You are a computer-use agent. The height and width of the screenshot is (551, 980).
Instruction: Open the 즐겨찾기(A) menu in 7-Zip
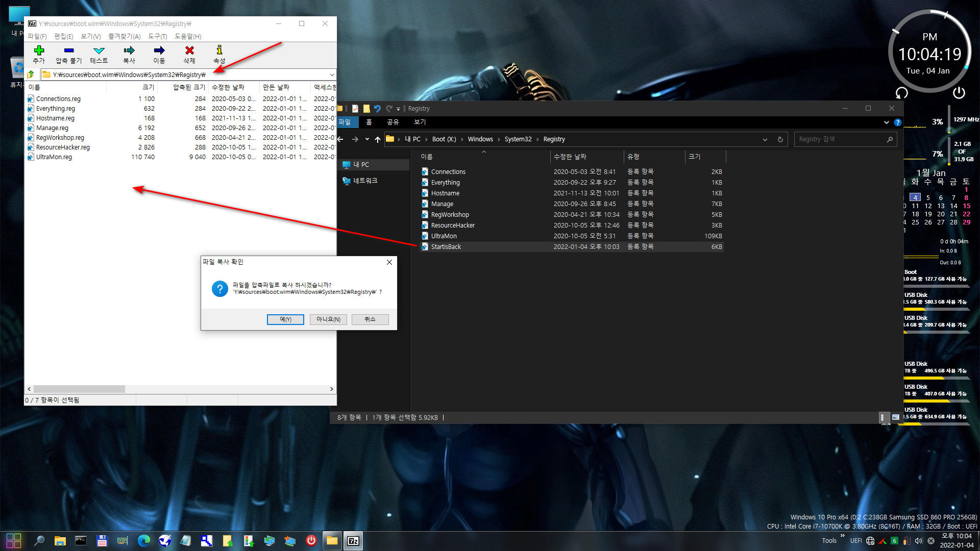click(x=125, y=36)
